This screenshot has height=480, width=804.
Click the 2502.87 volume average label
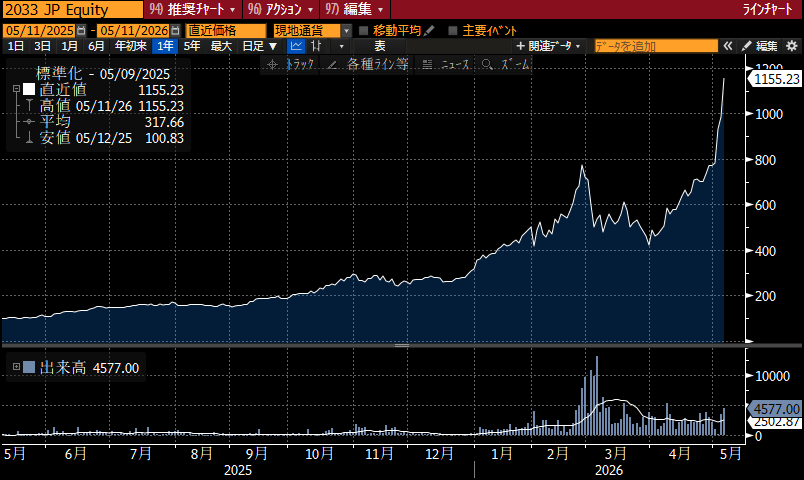[x=776, y=422]
